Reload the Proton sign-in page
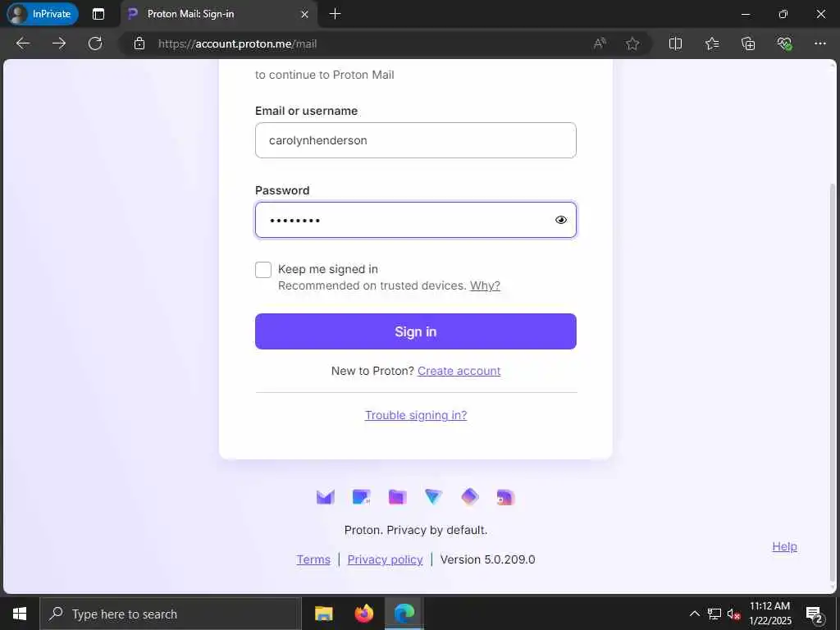The image size is (840, 630). coord(95,43)
